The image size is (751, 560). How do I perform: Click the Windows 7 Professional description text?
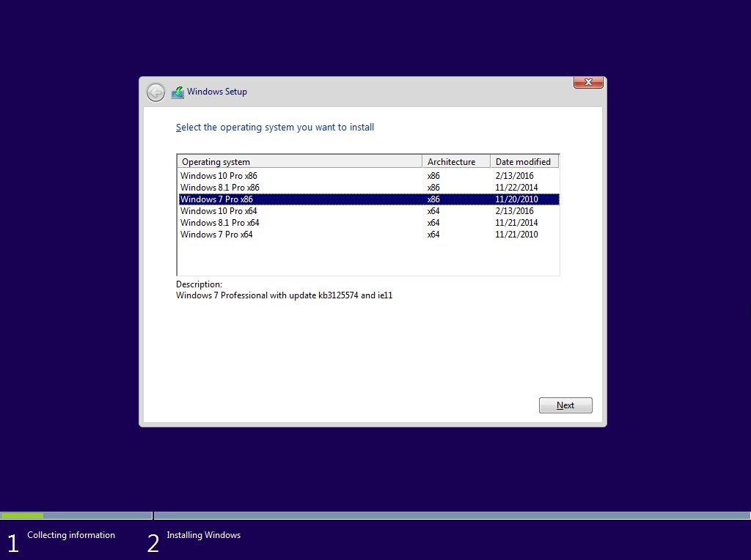pyautogui.click(x=284, y=295)
